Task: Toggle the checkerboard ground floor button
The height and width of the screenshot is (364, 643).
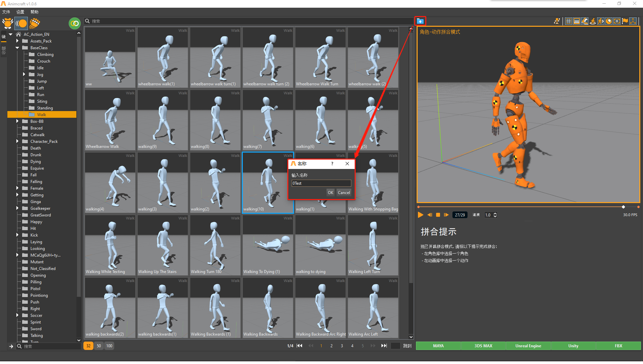Action: pos(576,21)
